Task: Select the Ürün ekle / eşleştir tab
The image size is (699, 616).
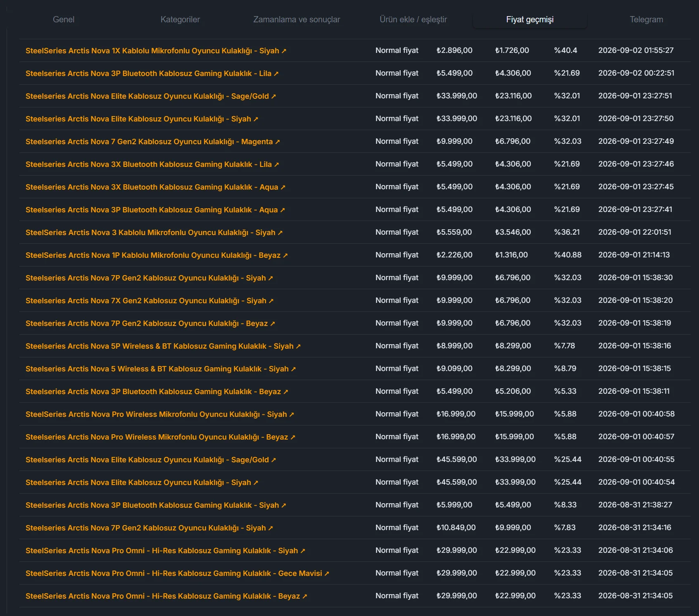Action: (x=413, y=19)
